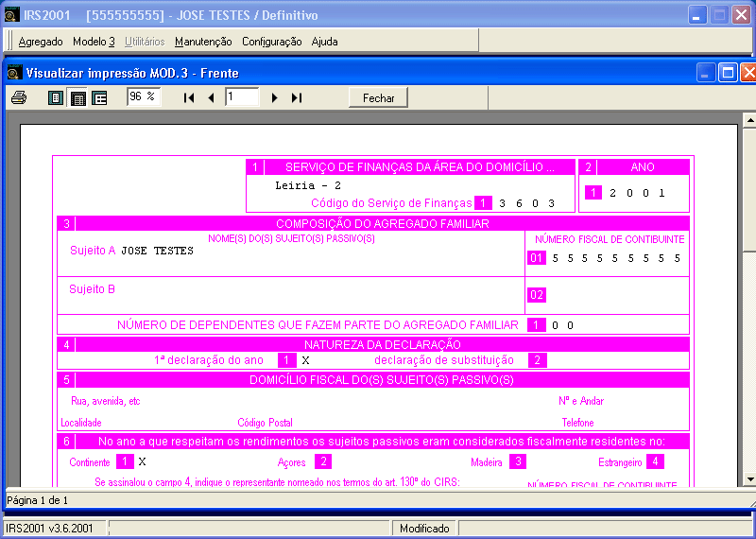
Task: Click the Sujeito A label
Action: click(x=93, y=251)
